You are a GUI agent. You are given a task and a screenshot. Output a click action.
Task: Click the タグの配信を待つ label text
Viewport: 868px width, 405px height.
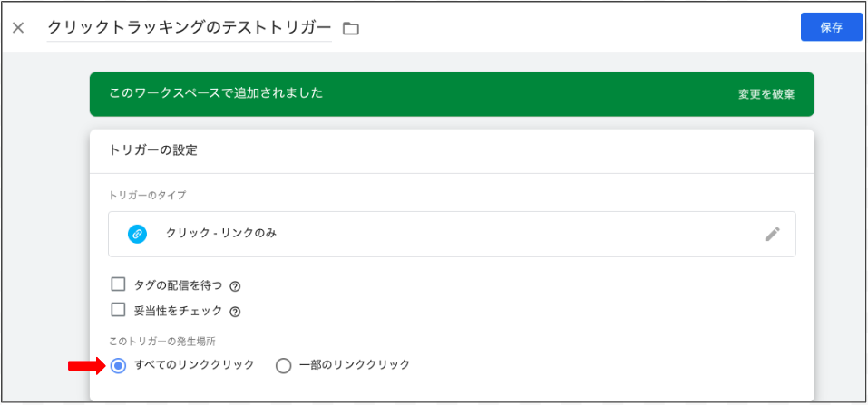(x=178, y=285)
